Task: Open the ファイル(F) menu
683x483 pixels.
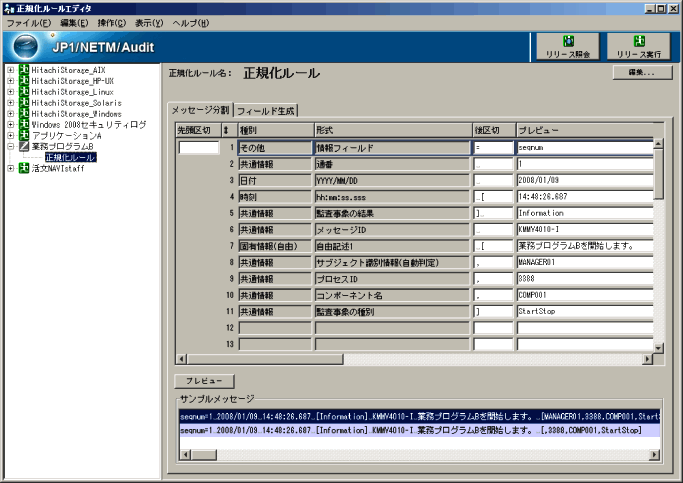Action: [x=28, y=22]
